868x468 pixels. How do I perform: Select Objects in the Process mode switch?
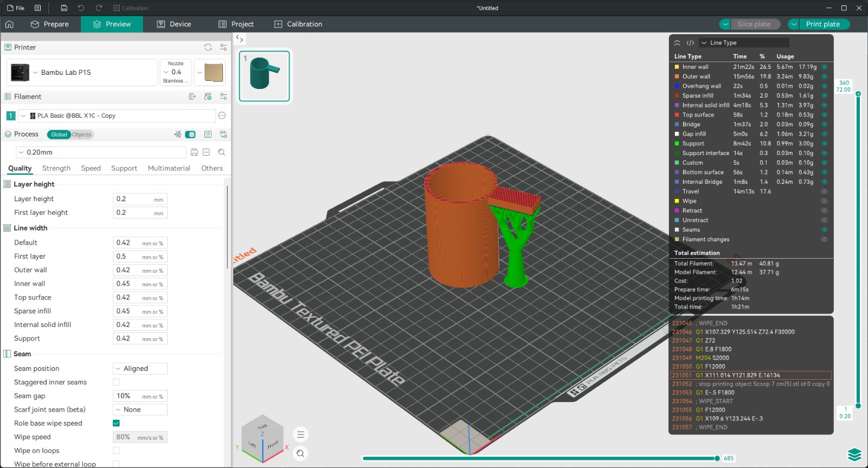tap(82, 134)
